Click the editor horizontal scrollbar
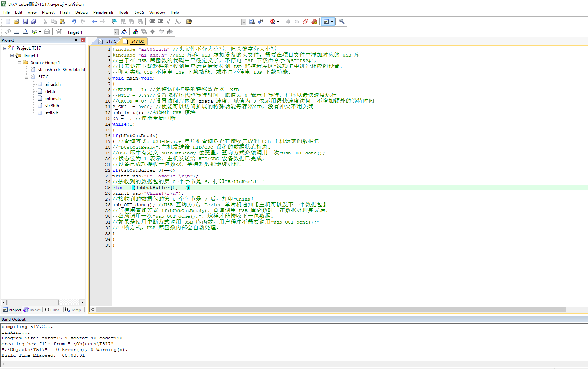Screen dimensions: 588x369 tap(331, 310)
